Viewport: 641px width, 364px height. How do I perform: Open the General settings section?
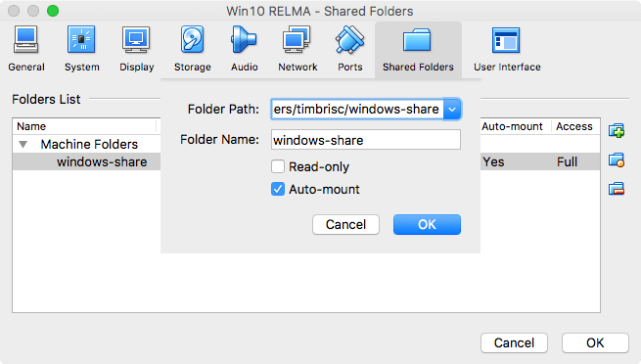(26, 49)
